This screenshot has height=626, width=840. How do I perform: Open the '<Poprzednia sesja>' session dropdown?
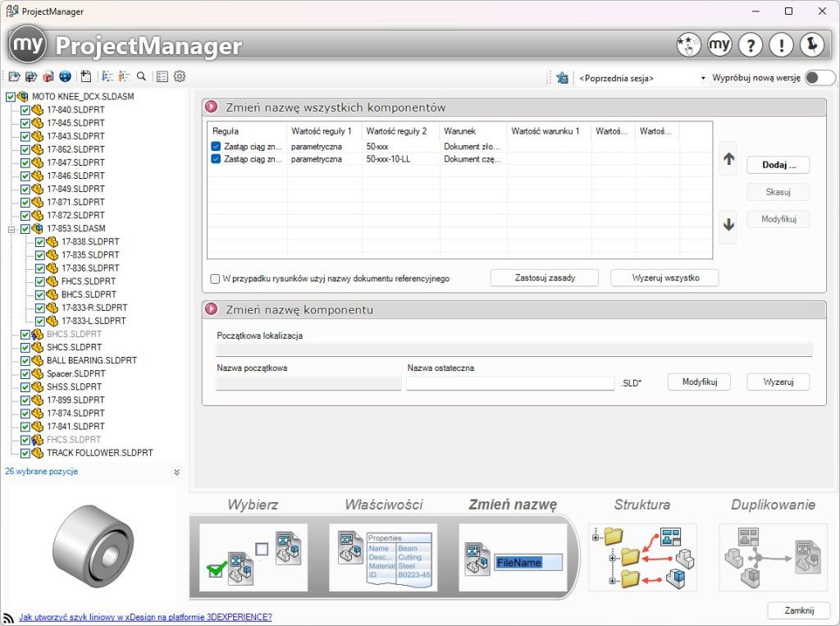703,78
